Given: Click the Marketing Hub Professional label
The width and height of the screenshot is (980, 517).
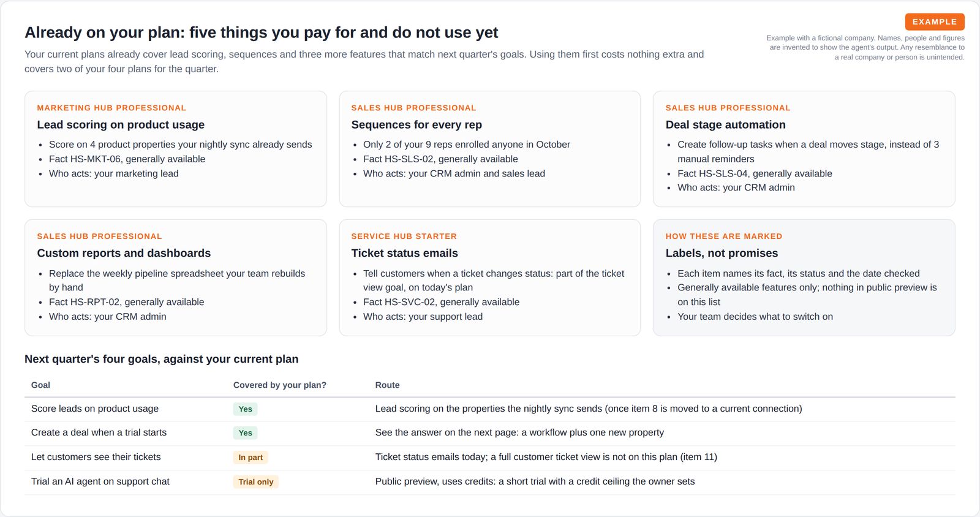Looking at the screenshot, I should pos(111,108).
